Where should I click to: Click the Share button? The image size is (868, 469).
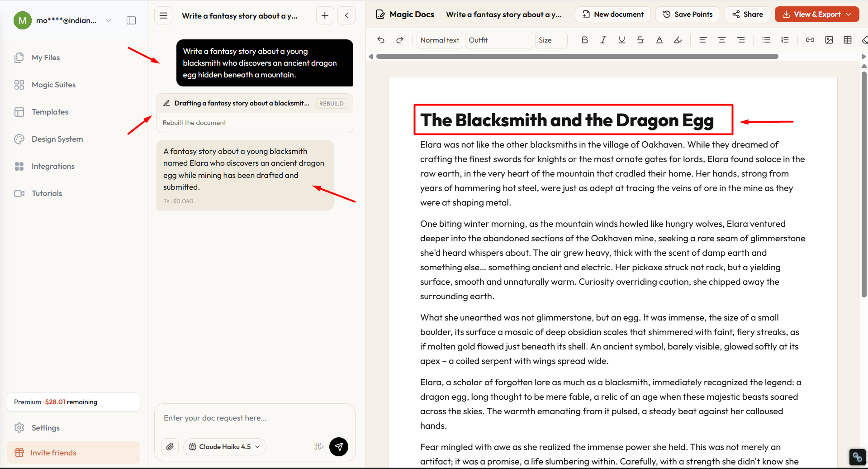[x=747, y=14]
